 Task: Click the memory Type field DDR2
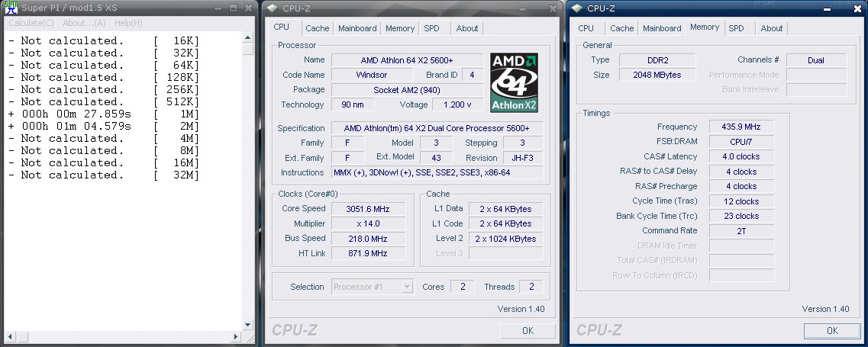(x=657, y=59)
